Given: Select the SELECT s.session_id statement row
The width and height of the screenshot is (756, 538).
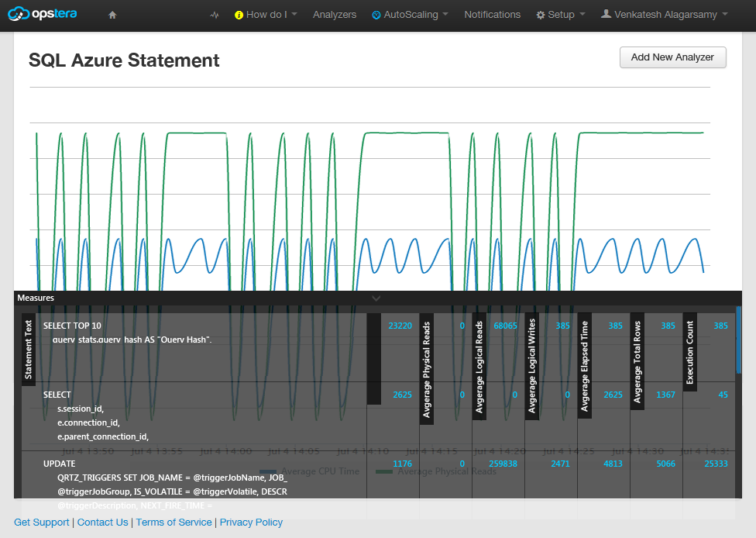Looking at the screenshot, I should (379, 416).
